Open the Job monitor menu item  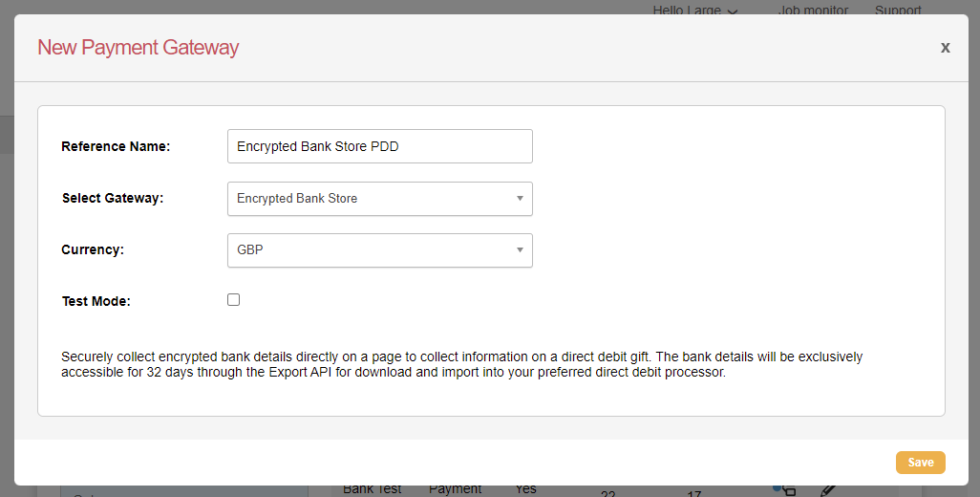[x=813, y=11]
